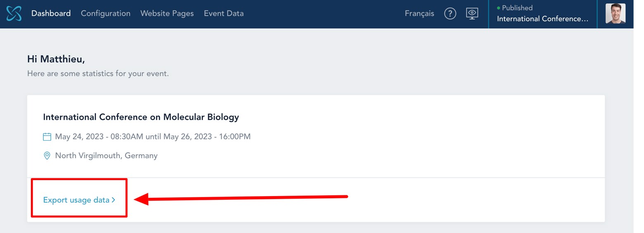Open the user profile avatar
This screenshot has height=233, width=644.
click(615, 14)
